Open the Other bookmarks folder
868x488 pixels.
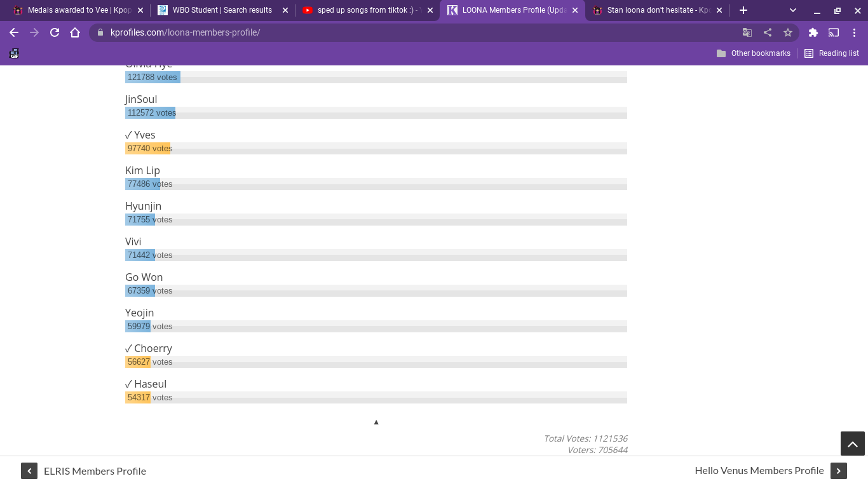tap(754, 53)
